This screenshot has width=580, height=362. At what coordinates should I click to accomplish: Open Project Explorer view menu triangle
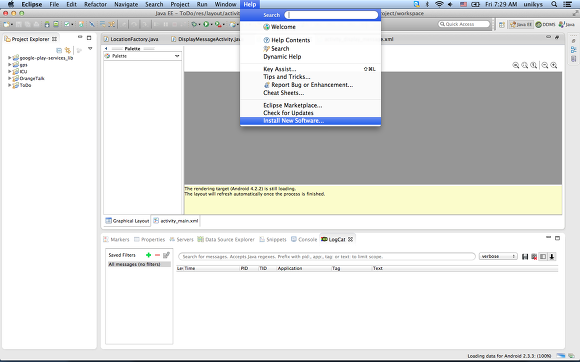pos(90,49)
